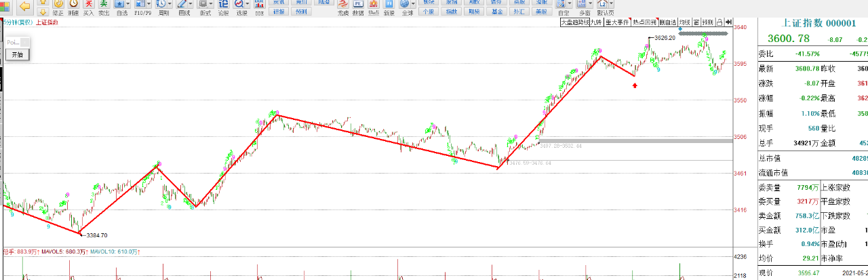Click the 基金 button
868x280 pixels.
click(497, 12)
